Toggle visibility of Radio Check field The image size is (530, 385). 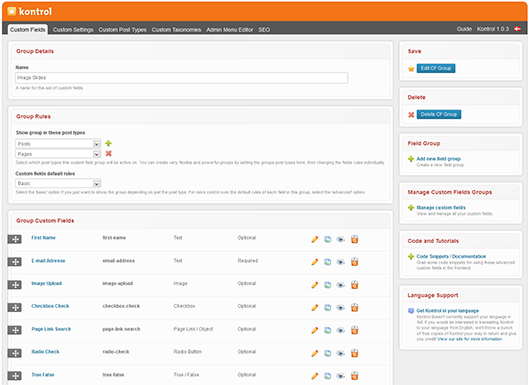pyautogui.click(x=341, y=353)
